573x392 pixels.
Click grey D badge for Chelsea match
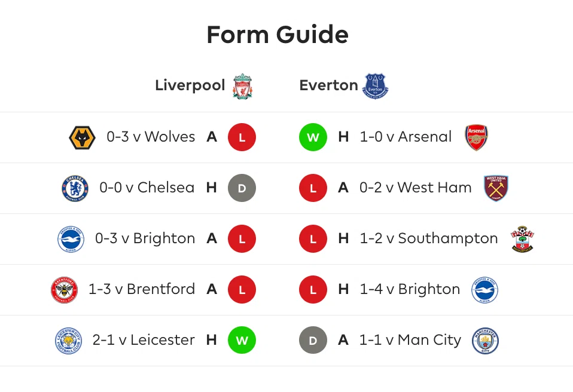point(242,188)
